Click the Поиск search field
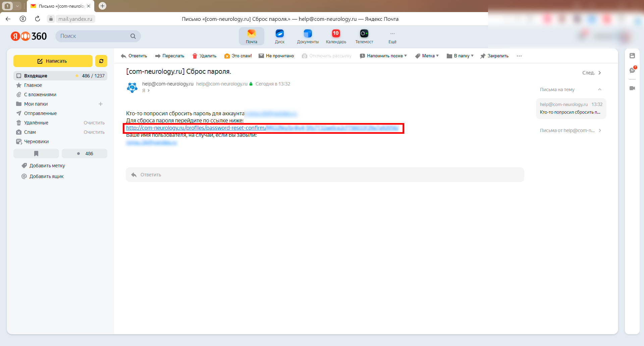The height and width of the screenshot is (346, 644). (x=94, y=36)
